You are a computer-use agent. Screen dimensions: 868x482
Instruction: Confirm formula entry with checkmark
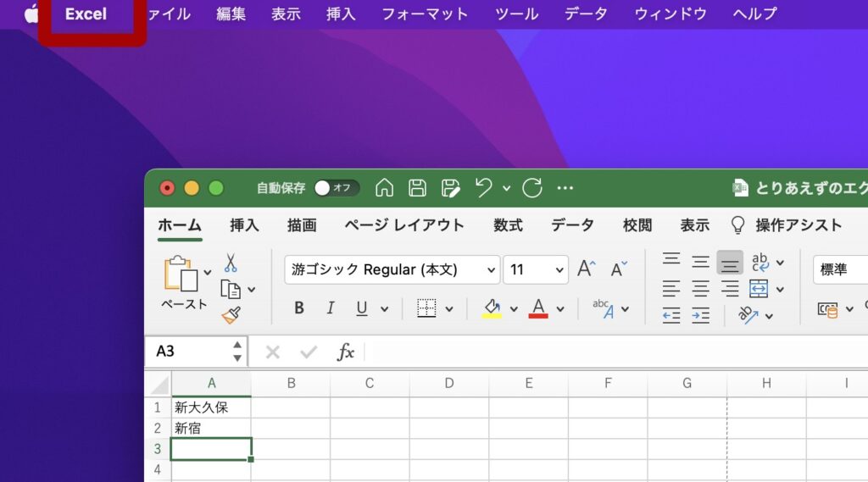309,352
